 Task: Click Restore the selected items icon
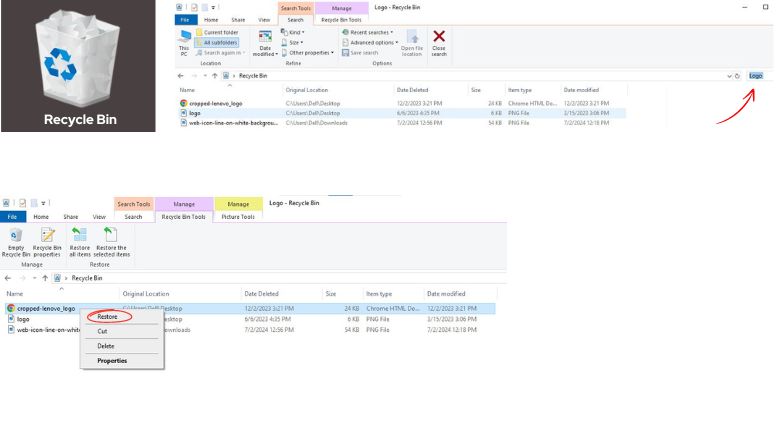pos(110,235)
